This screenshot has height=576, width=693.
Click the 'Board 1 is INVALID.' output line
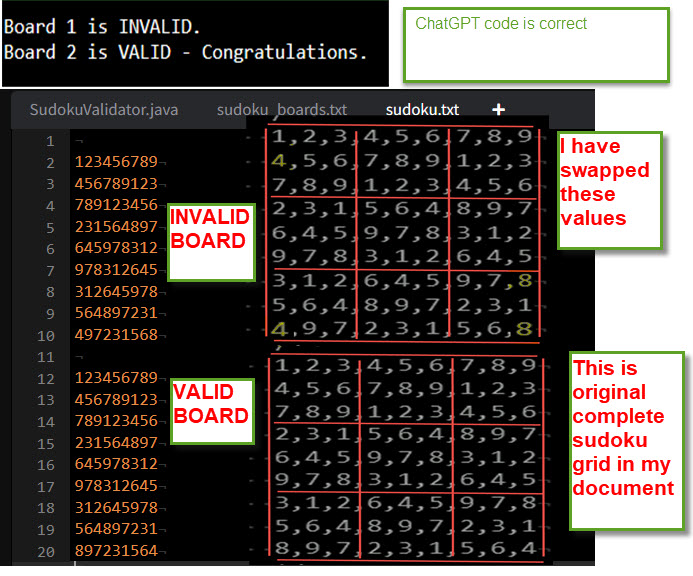102,26
